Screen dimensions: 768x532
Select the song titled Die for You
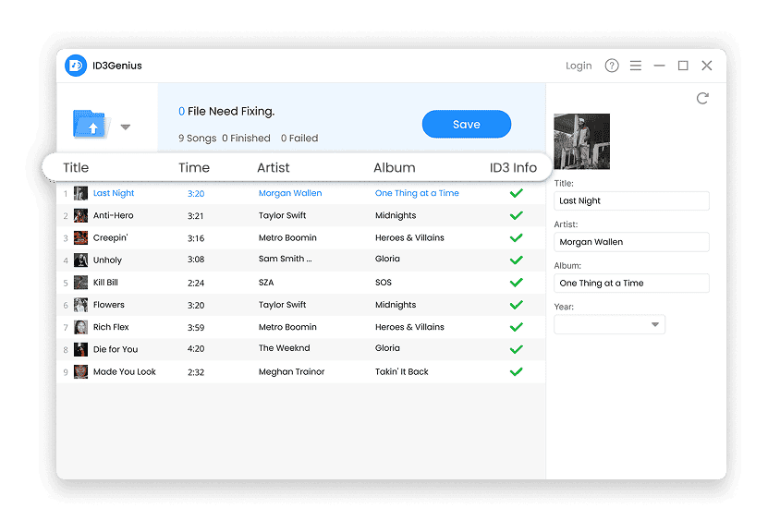[x=116, y=349]
